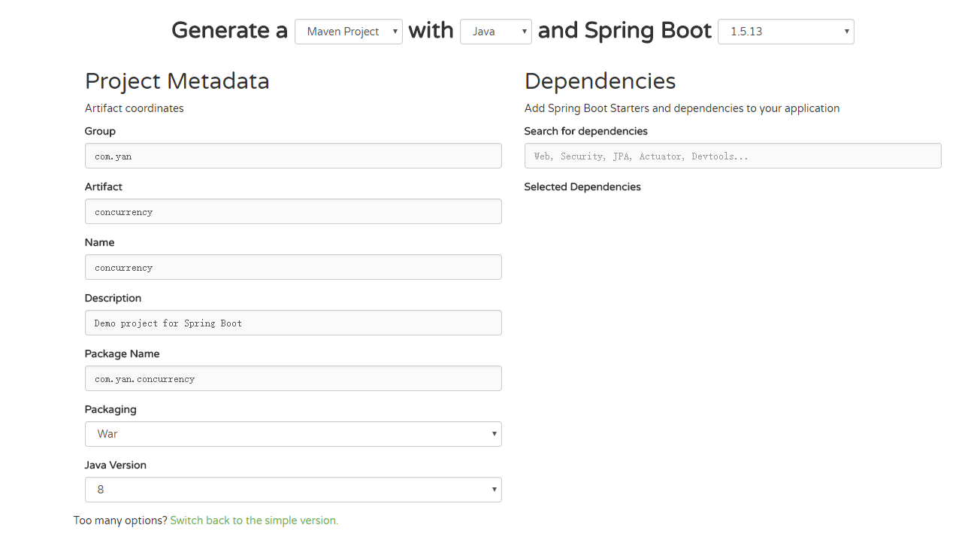Click the Artifact coordinates text
This screenshot has height=534, width=980.
(135, 108)
